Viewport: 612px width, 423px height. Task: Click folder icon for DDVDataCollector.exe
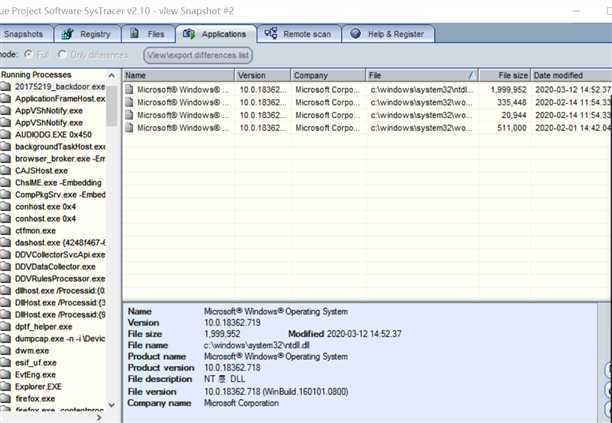click(x=5, y=267)
